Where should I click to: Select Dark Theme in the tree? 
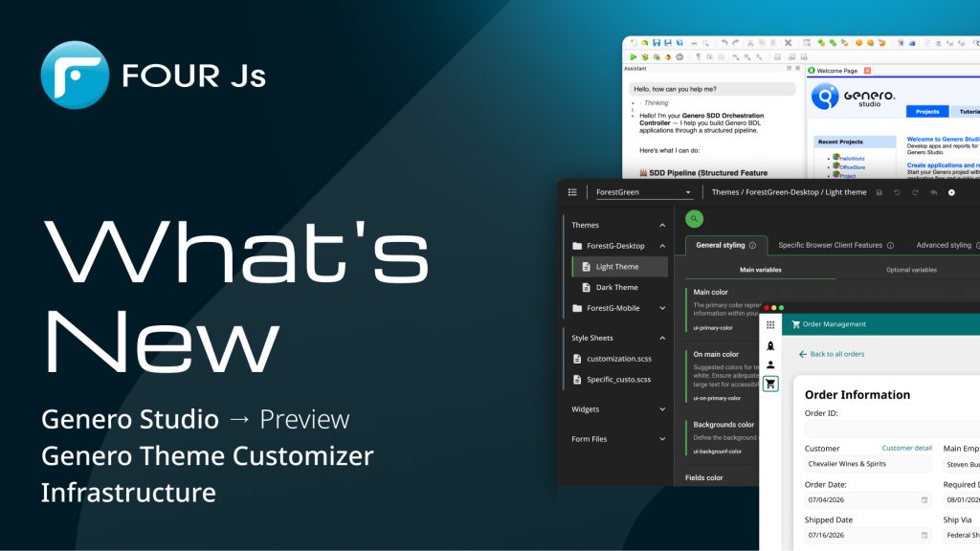pos(616,287)
